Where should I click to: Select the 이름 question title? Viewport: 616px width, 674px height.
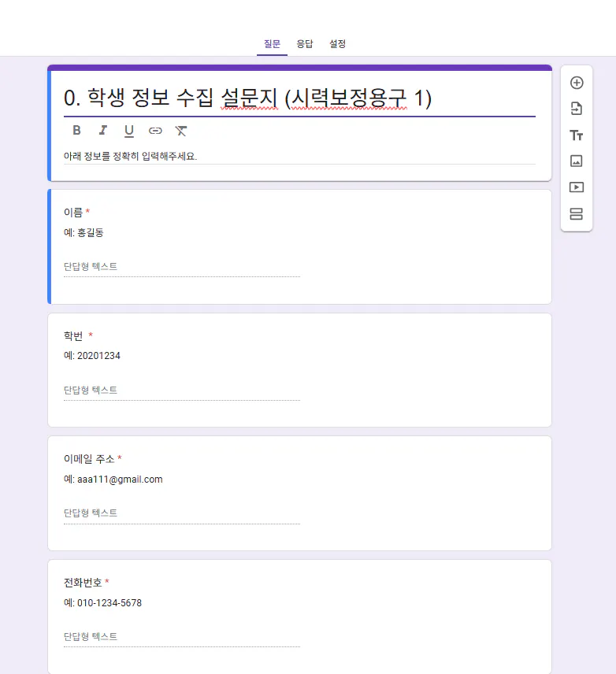click(x=73, y=212)
